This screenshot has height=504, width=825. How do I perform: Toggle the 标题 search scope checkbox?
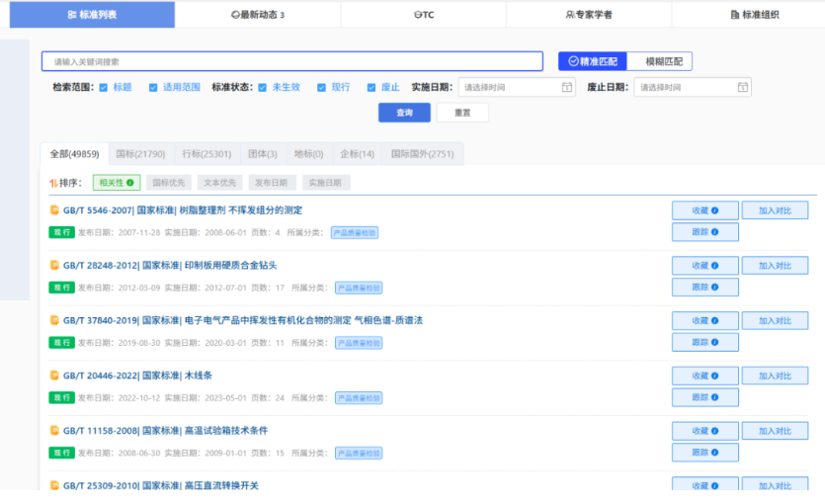(x=104, y=87)
